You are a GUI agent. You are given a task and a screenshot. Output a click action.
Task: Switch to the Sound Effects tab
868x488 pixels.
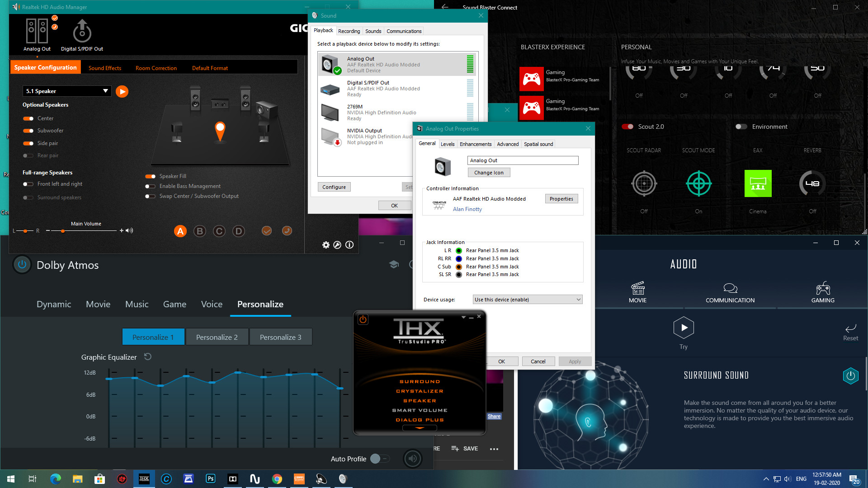coord(105,68)
